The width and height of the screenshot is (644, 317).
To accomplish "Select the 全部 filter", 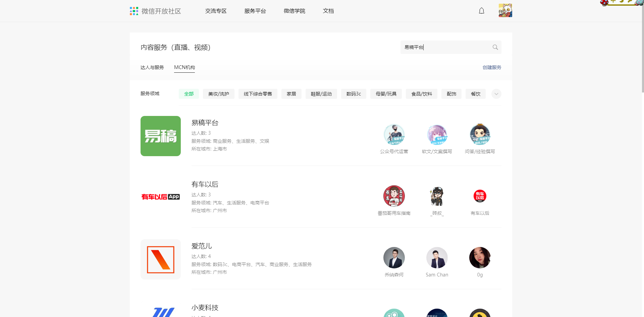I will [x=189, y=94].
